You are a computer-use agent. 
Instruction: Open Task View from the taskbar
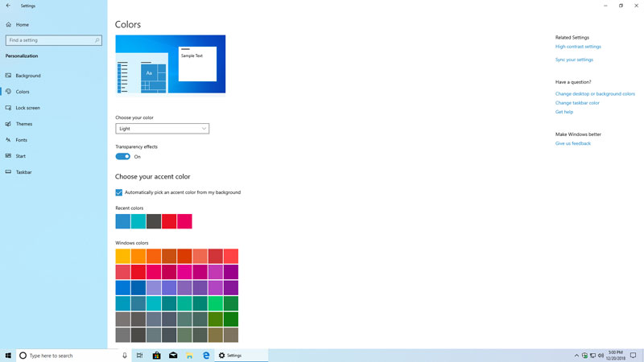click(139, 356)
